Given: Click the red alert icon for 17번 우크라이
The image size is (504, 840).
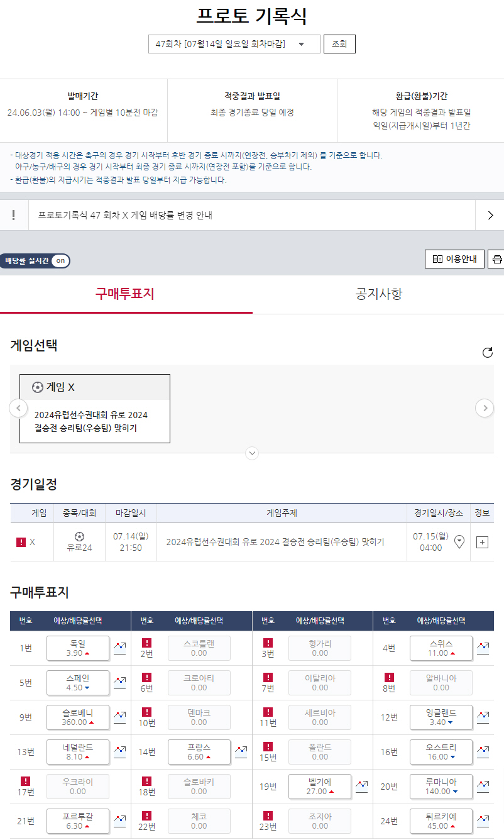Looking at the screenshot, I should point(26,781).
